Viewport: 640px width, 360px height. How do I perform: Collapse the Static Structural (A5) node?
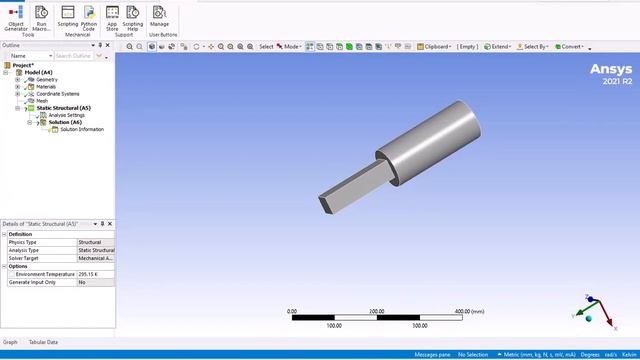pos(18,108)
